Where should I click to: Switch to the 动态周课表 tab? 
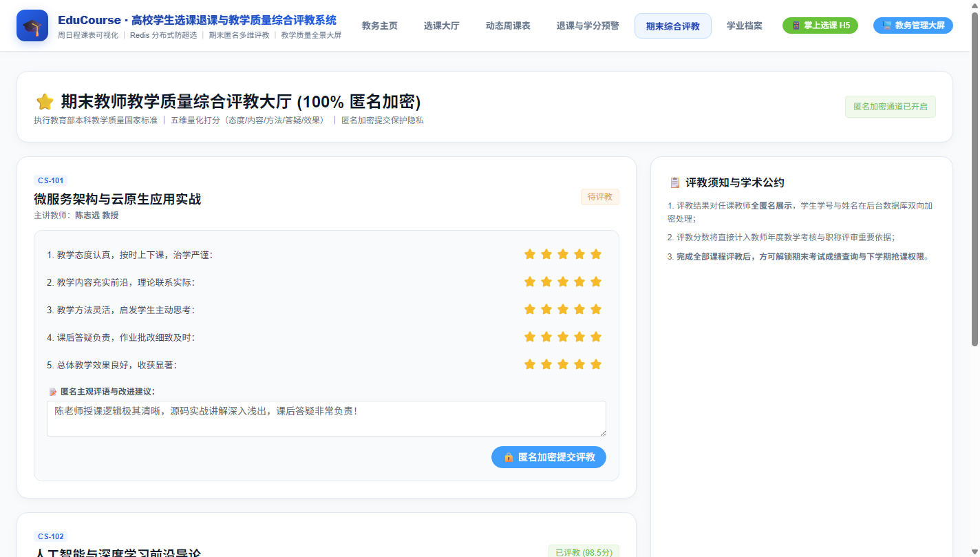[x=508, y=25]
